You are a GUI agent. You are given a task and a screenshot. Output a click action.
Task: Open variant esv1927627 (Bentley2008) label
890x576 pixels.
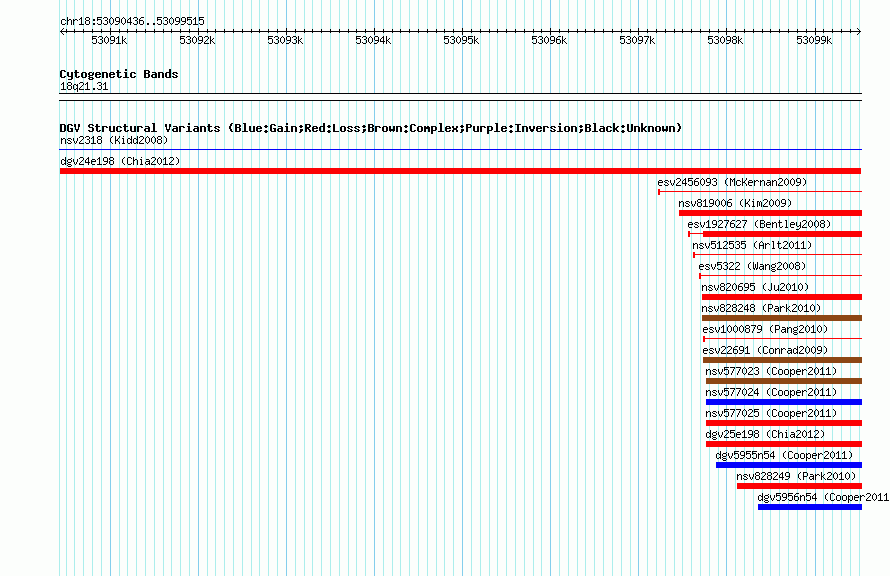pyautogui.click(x=759, y=224)
